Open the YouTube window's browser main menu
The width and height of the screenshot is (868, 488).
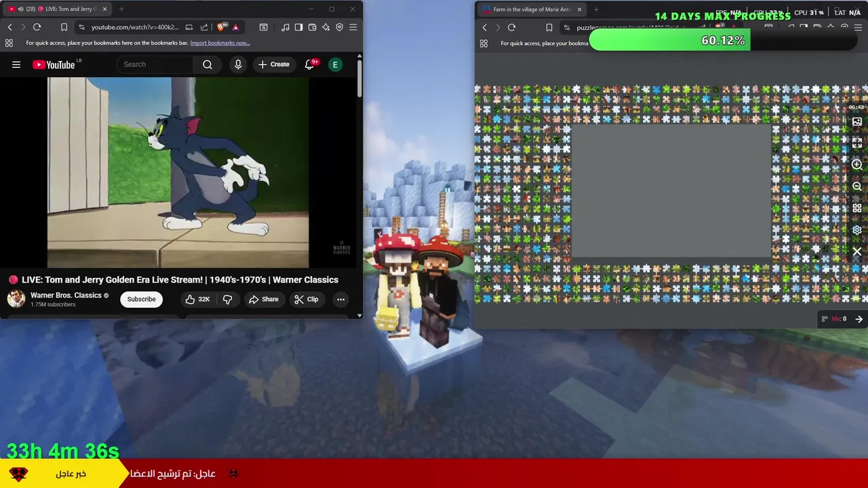[x=353, y=27]
